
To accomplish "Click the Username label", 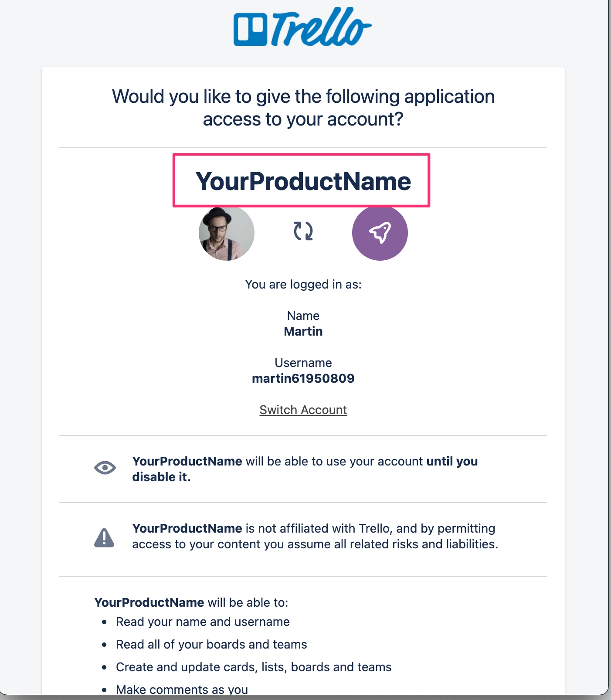I will [303, 363].
